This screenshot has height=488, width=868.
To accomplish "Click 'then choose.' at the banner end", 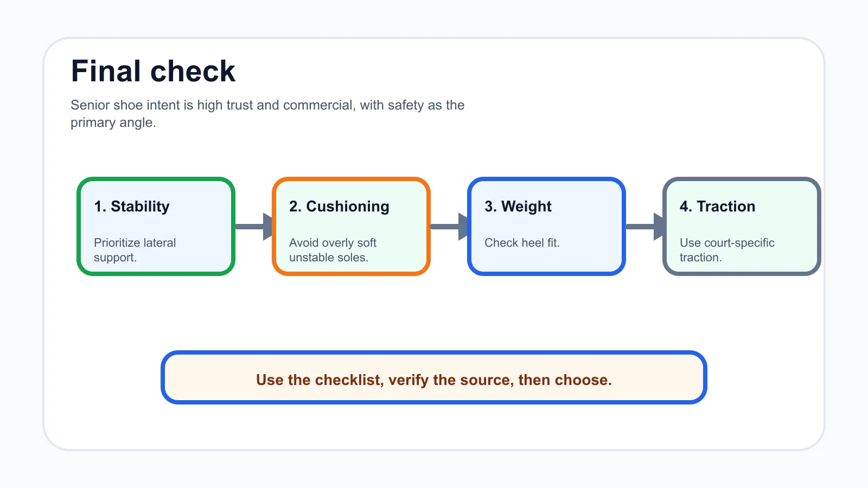I will 565,380.
